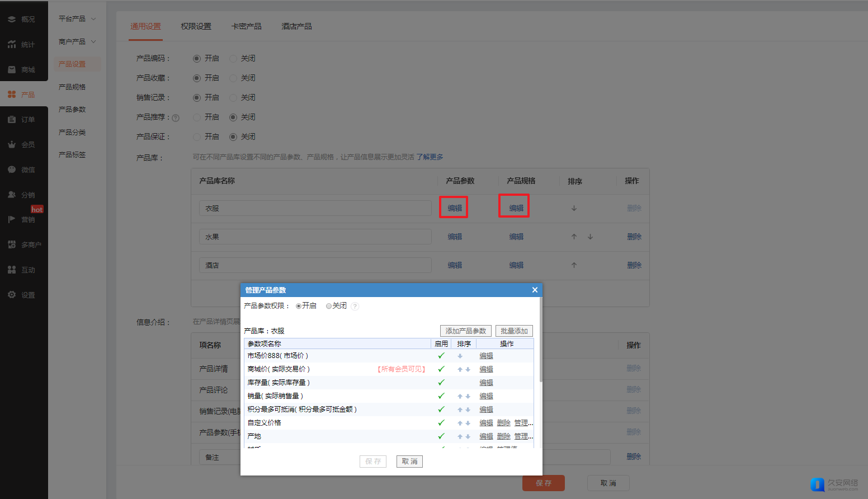Viewport: 868px width, 499px height.
Task: Click the 水果 library name field
Action: [x=315, y=237]
